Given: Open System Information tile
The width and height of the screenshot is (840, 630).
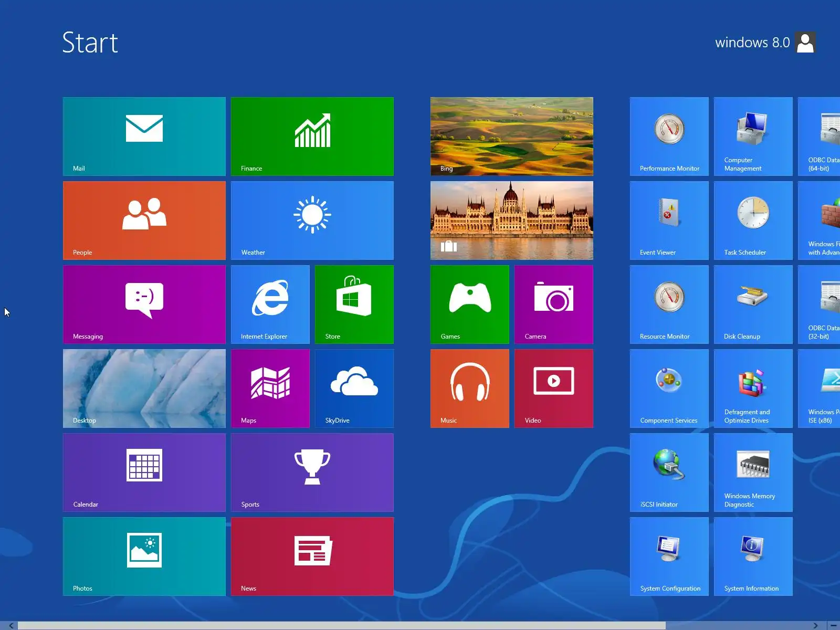Looking at the screenshot, I should 753,556.
